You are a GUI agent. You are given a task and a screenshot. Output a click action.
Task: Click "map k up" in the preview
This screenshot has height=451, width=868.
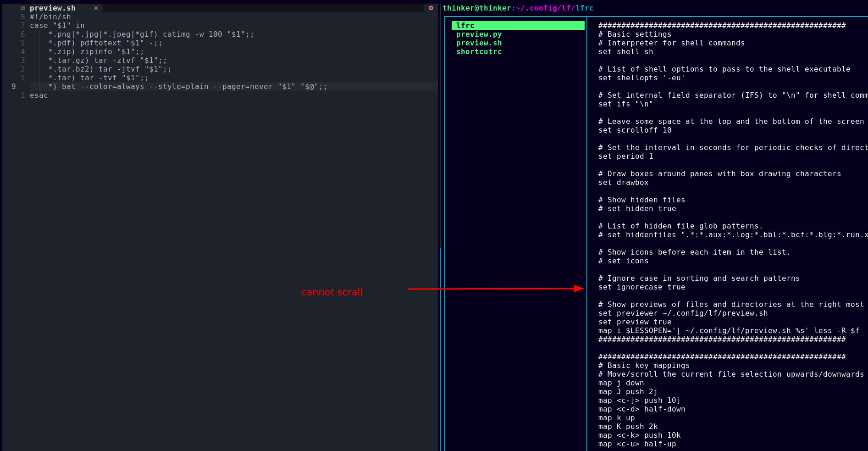pos(616,418)
